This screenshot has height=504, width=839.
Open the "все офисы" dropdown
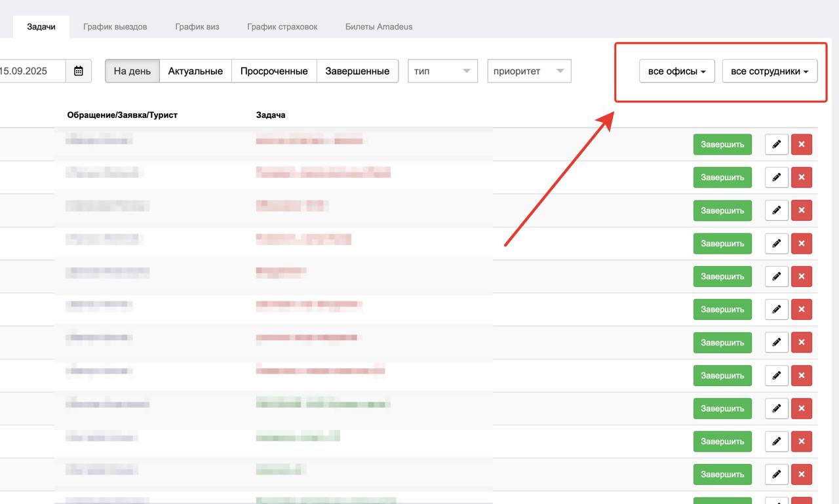point(676,71)
